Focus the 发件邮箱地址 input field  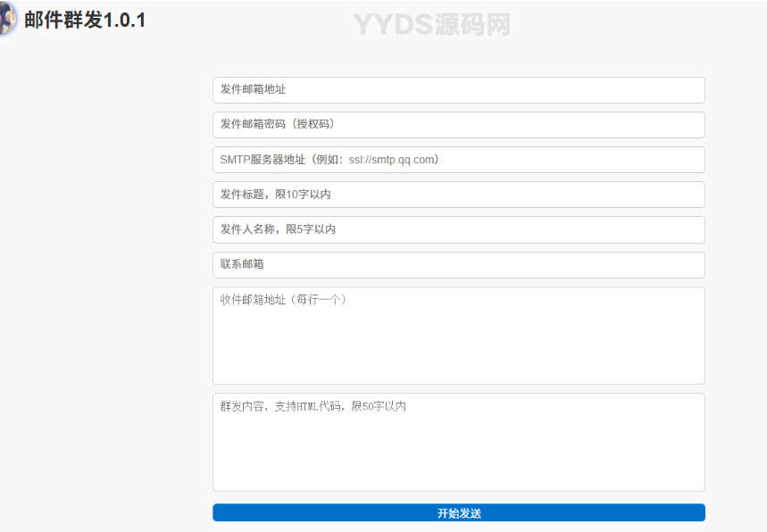tap(458, 89)
